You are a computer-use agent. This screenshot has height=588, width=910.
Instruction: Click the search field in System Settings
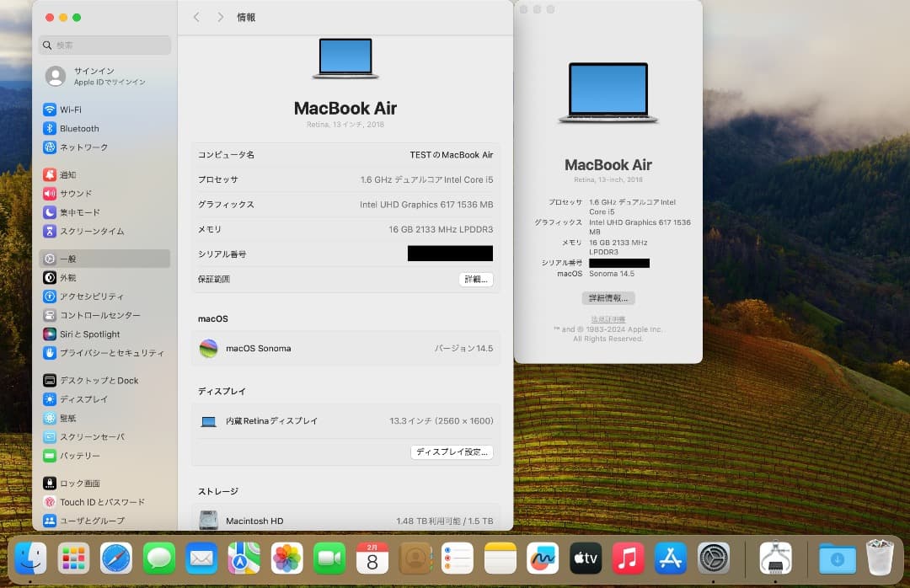coord(104,45)
